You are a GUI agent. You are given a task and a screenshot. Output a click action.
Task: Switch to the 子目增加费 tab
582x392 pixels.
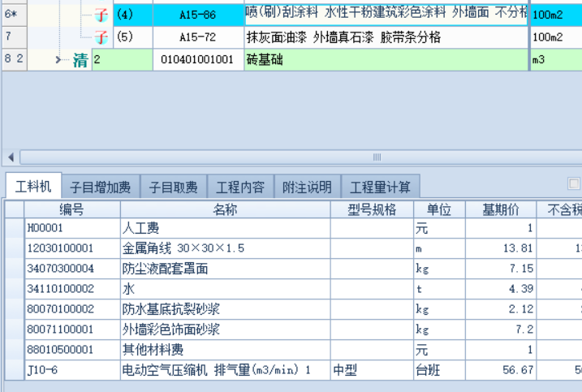[101, 187]
